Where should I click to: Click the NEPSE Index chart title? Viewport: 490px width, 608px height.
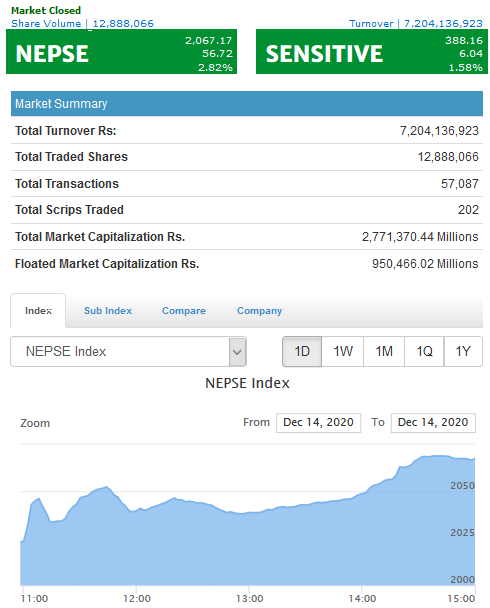pyautogui.click(x=247, y=383)
